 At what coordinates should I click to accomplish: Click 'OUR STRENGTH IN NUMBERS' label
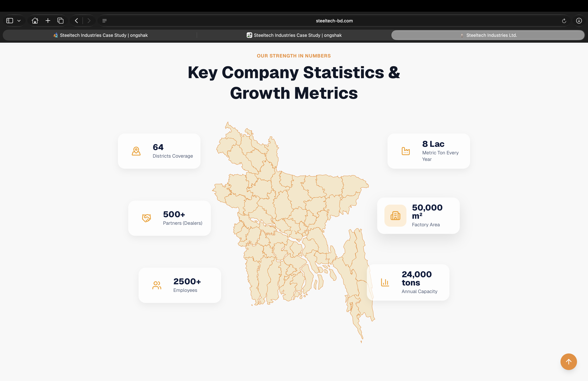[x=294, y=56]
